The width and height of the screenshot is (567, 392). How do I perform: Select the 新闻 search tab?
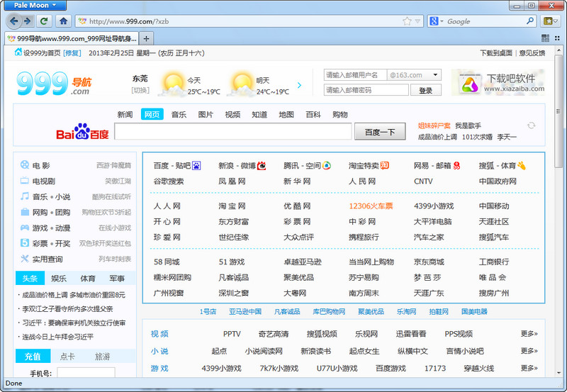click(x=125, y=114)
